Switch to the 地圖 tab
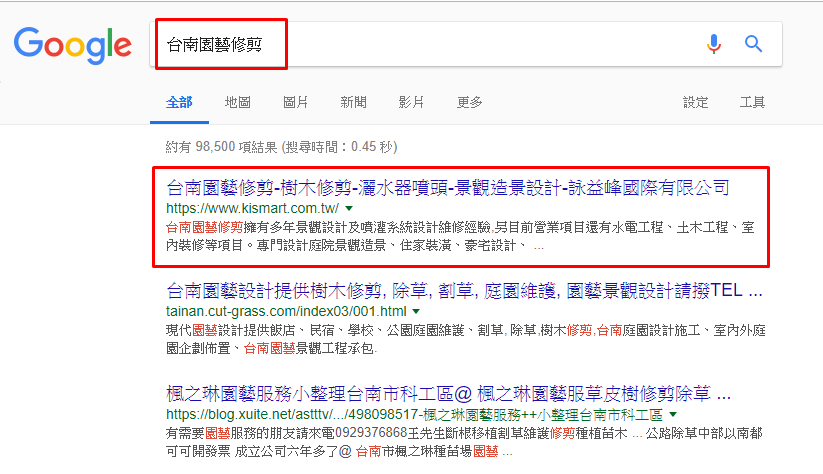Image resolution: width=823 pixels, height=474 pixels. click(x=237, y=102)
